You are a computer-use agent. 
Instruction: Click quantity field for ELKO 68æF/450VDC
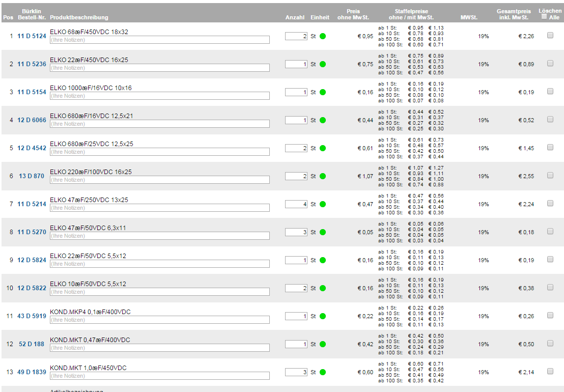tap(296, 36)
